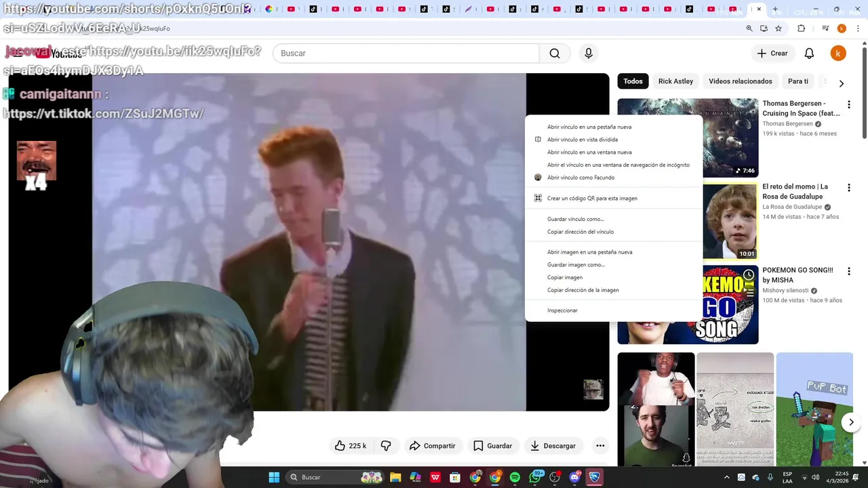Add POKEMON GO SONG to Watch later

click(x=748, y=274)
